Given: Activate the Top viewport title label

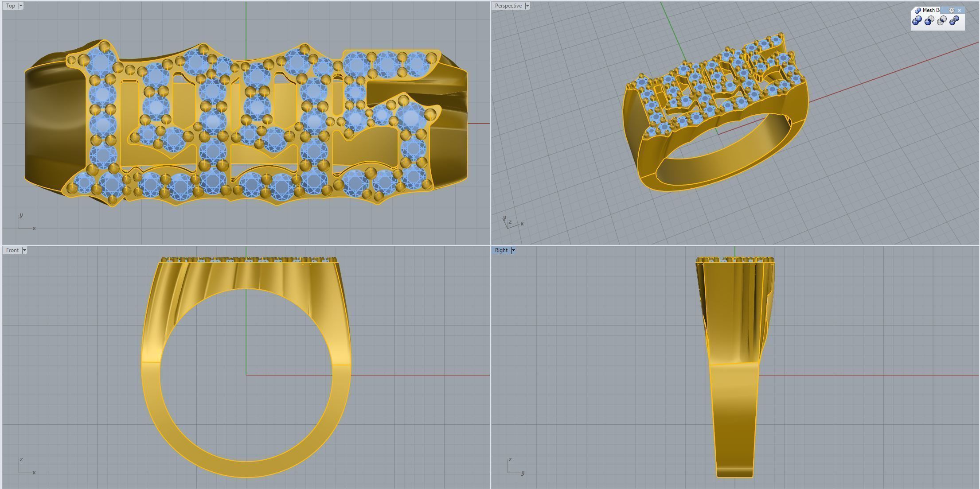Looking at the screenshot, I should pos(11,6).
